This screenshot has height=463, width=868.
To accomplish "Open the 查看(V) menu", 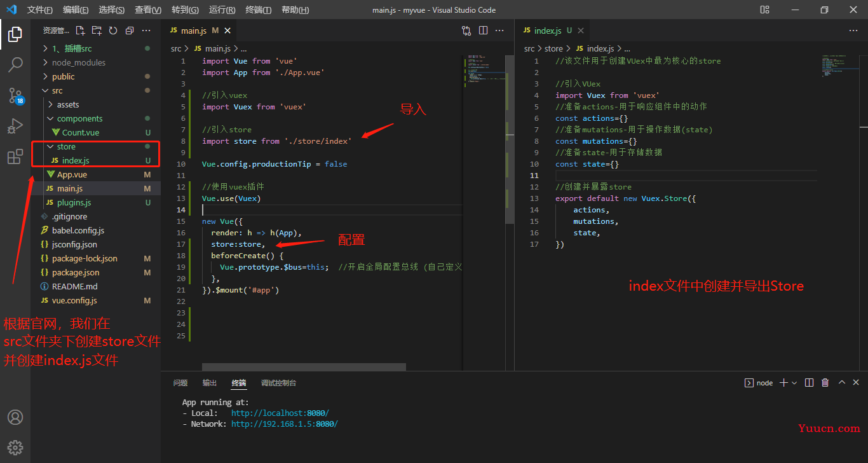I will pos(148,10).
